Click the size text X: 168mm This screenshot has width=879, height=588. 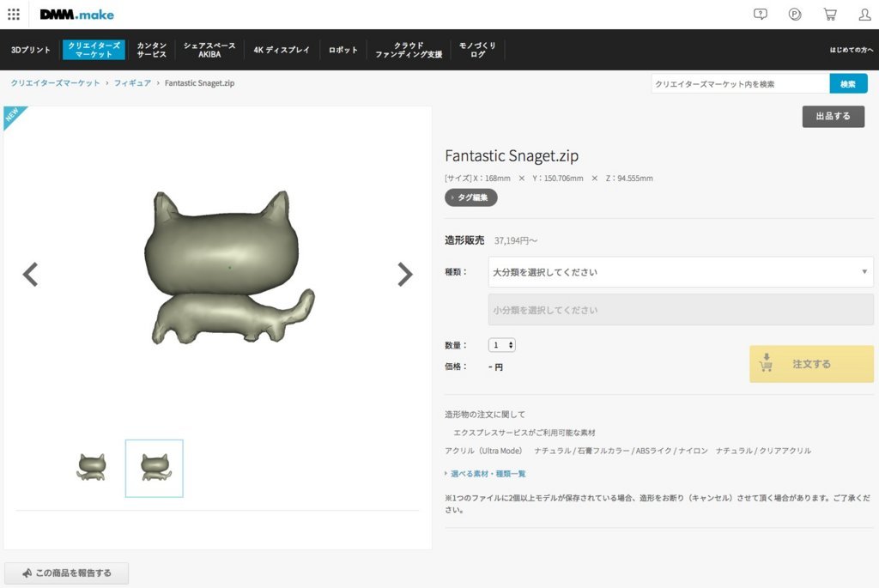click(492, 179)
